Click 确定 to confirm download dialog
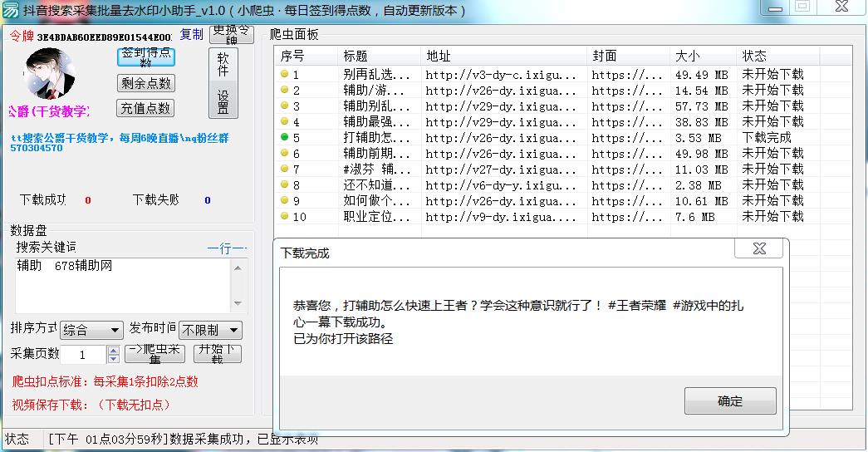Image resolution: width=868 pixels, height=452 pixels. coord(730,401)
